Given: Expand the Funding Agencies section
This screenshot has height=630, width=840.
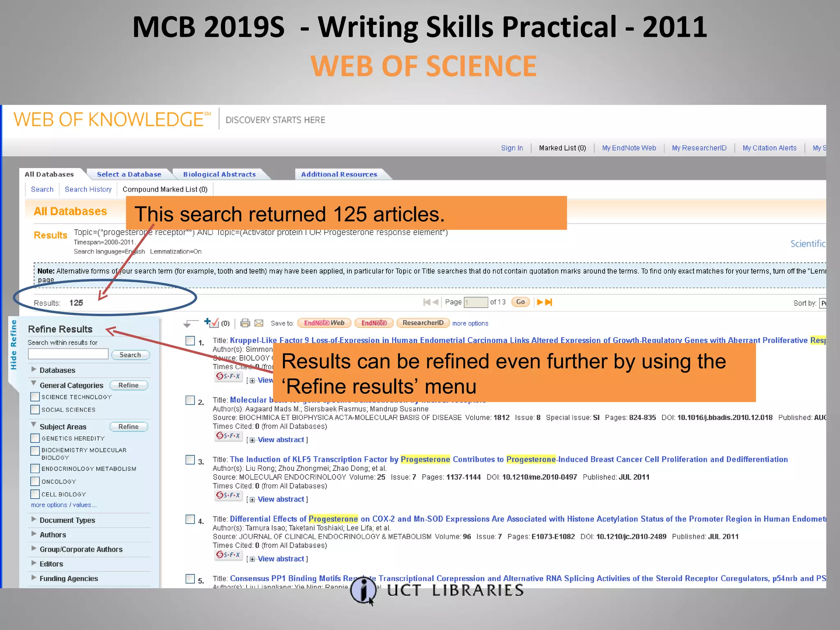Looking at the screenshot, I should [34, 577].
